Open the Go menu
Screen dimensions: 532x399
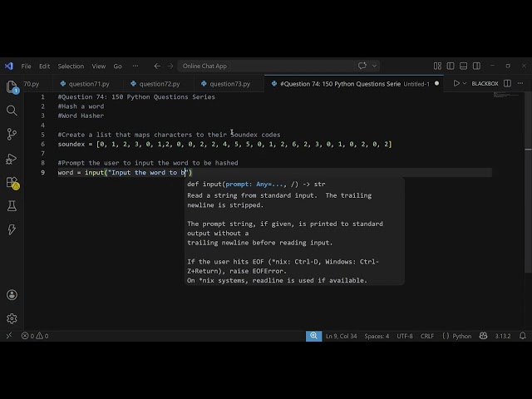tap(117, 66)
